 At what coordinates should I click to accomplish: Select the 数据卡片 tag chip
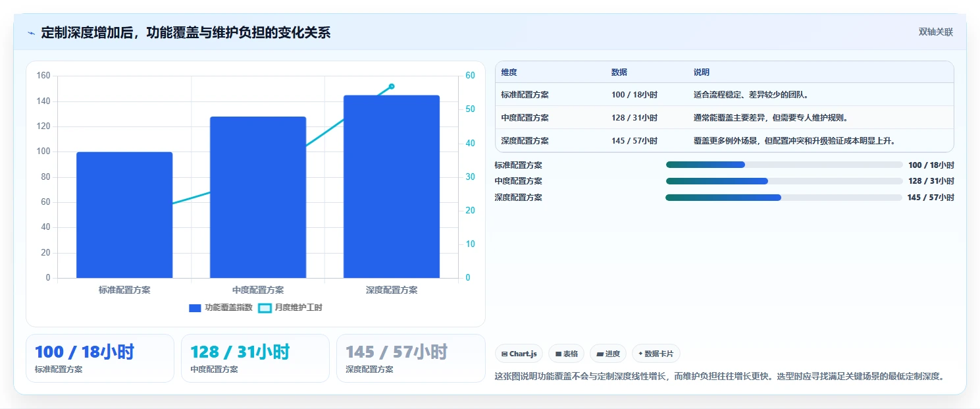pos(656,354)
